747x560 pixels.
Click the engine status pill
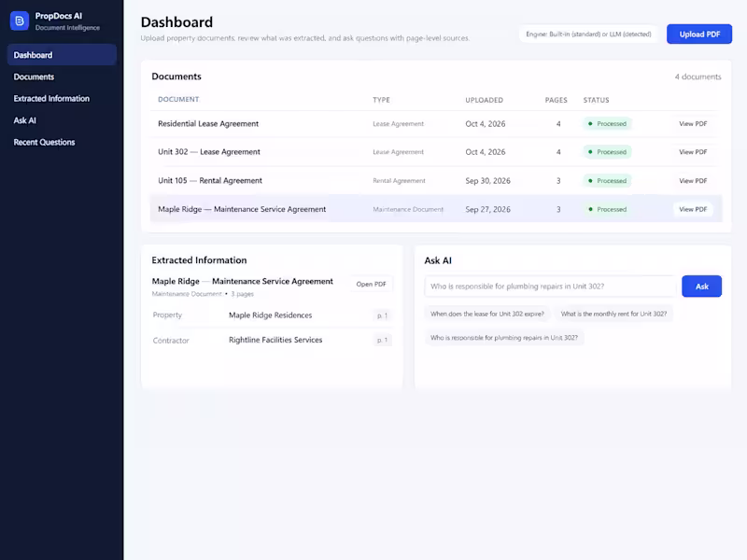click(588, 35)
